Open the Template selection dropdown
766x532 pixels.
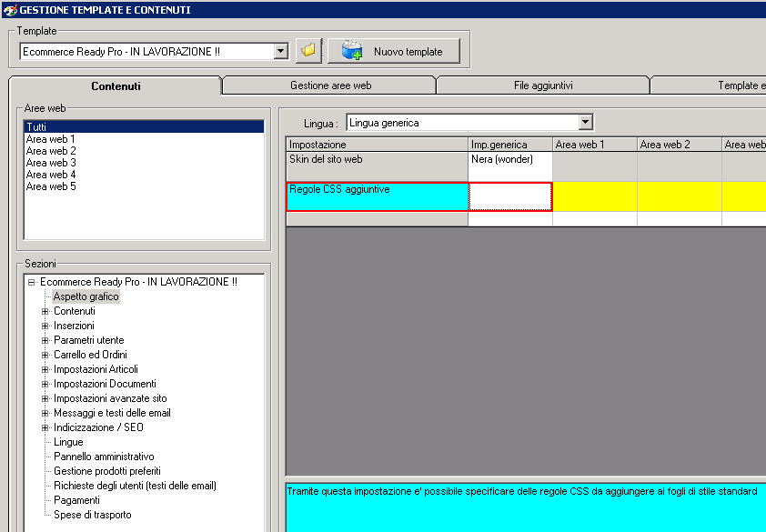(281, 51)
